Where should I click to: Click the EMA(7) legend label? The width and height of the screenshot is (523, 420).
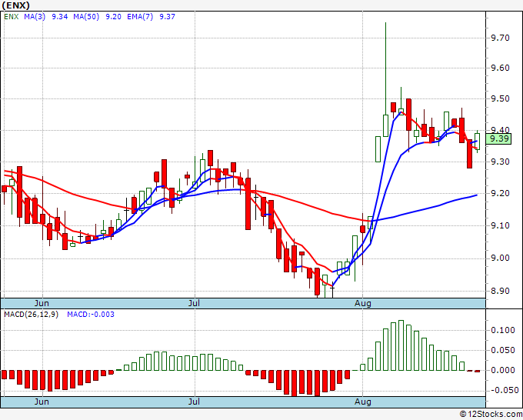tap(140, 17)
